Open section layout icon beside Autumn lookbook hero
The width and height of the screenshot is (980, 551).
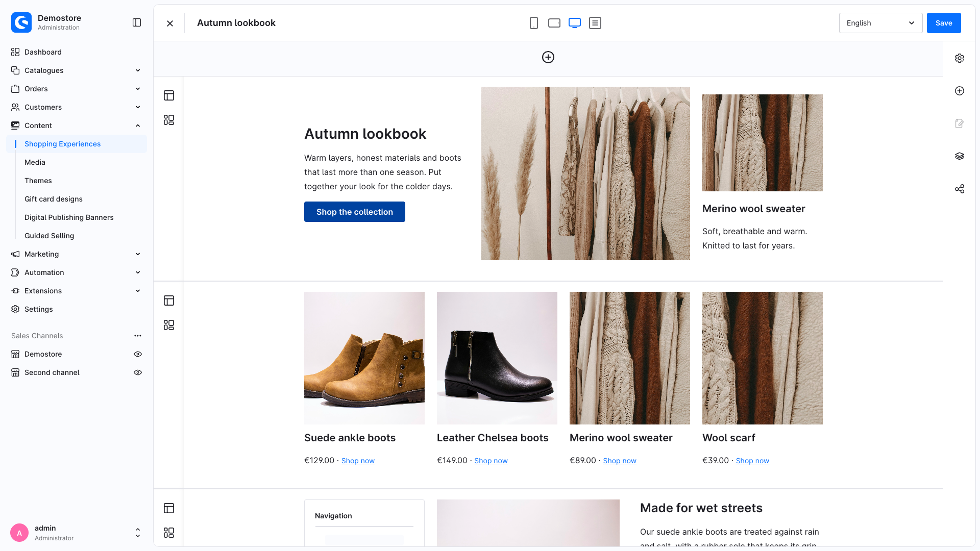(169, 95)
